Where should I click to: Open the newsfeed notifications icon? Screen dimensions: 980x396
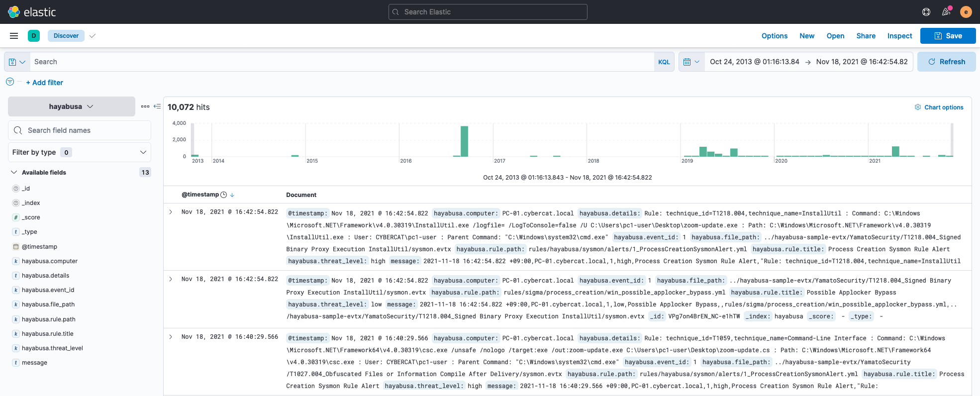[946, 12]
